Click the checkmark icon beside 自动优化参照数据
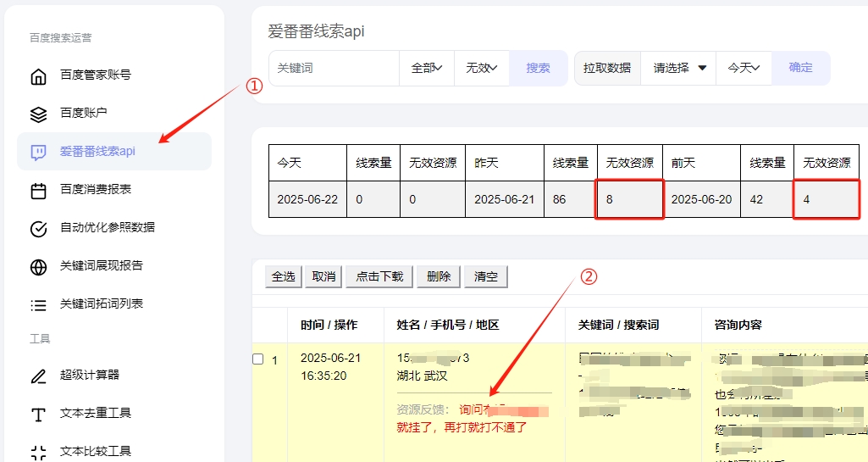Screen dimensions: 868x462 click(x=38, y=228)
